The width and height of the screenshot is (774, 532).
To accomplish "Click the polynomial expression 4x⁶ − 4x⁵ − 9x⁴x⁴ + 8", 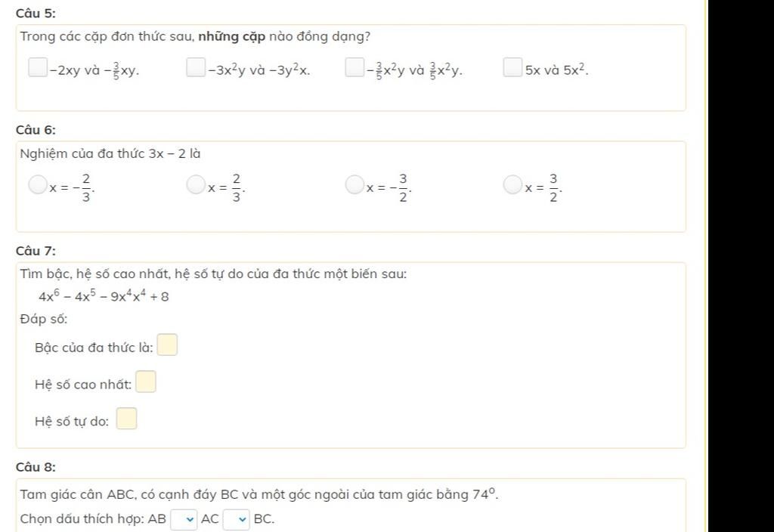I will click(104, 297).
